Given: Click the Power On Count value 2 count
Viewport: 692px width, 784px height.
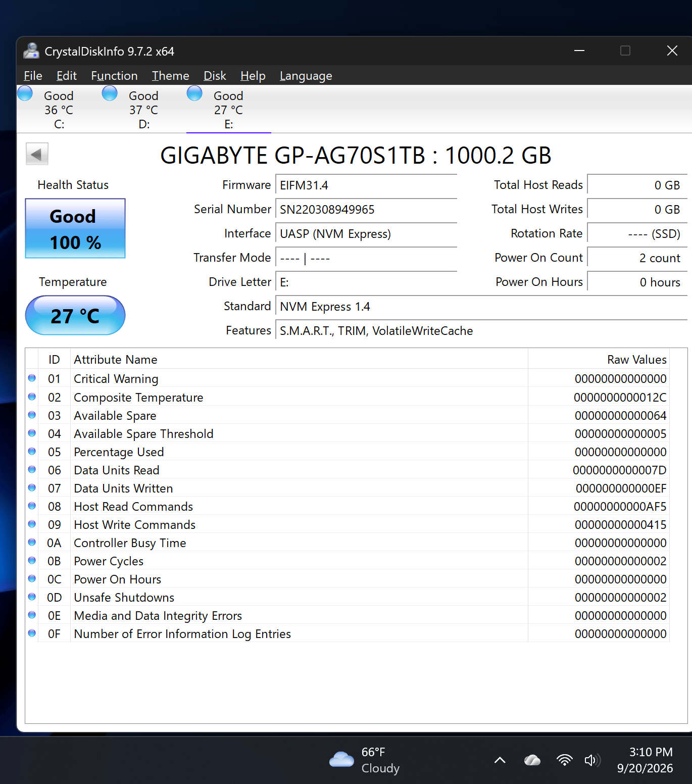Looking at the screenshot, I should click(x=637, y=258).
